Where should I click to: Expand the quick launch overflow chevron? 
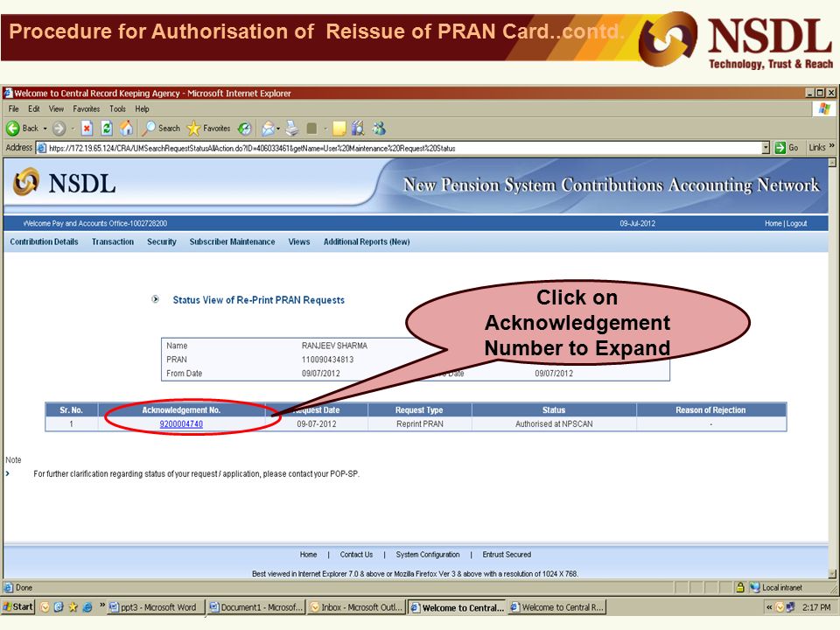tap(101, 605)
